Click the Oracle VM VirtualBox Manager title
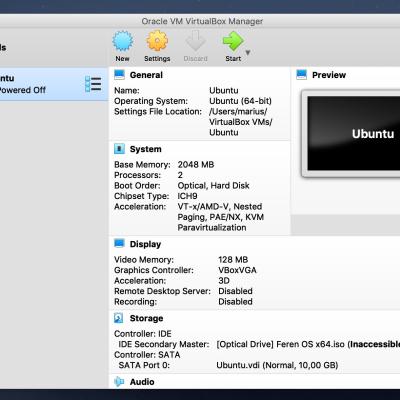 (x=202, y=21)
